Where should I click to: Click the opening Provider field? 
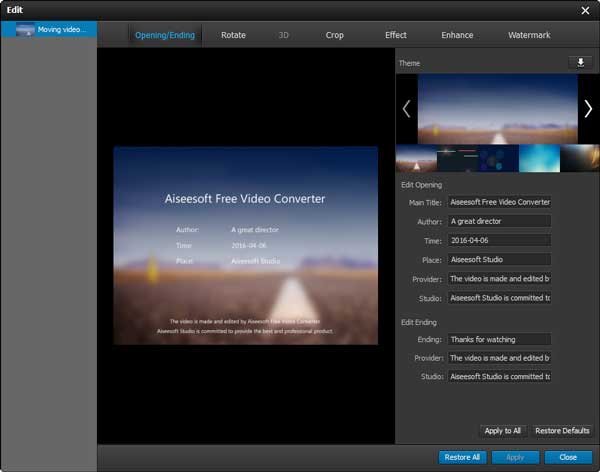(499, 279)
